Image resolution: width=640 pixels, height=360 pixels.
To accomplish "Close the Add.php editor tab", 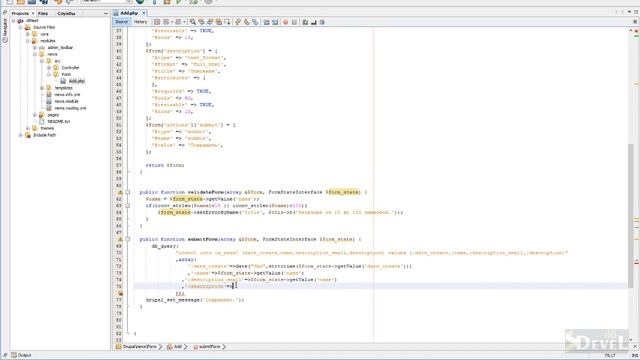I will pyautogui.click(x=143, y=13).
